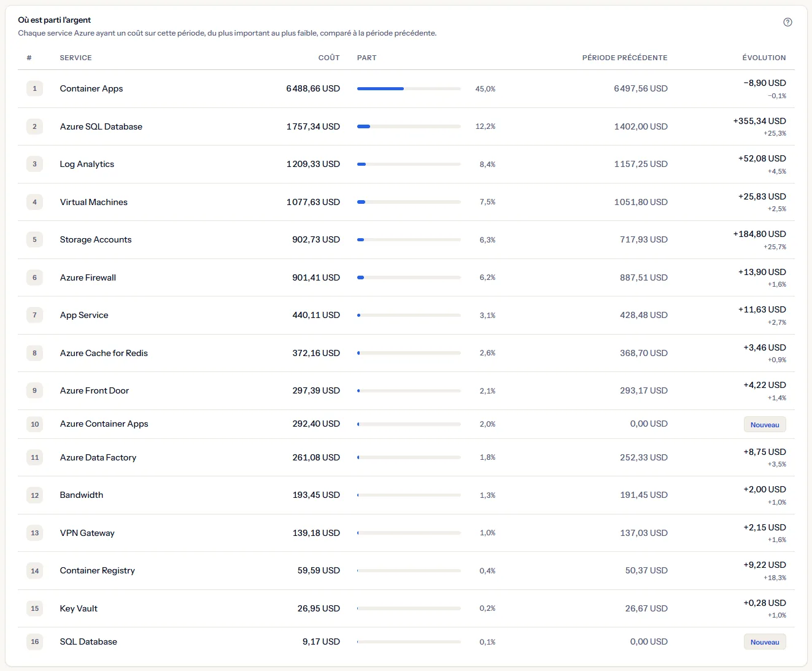Click the cost value 440,11 USD
The height and width of the screenshot is (671, 812).
[316, 315]
